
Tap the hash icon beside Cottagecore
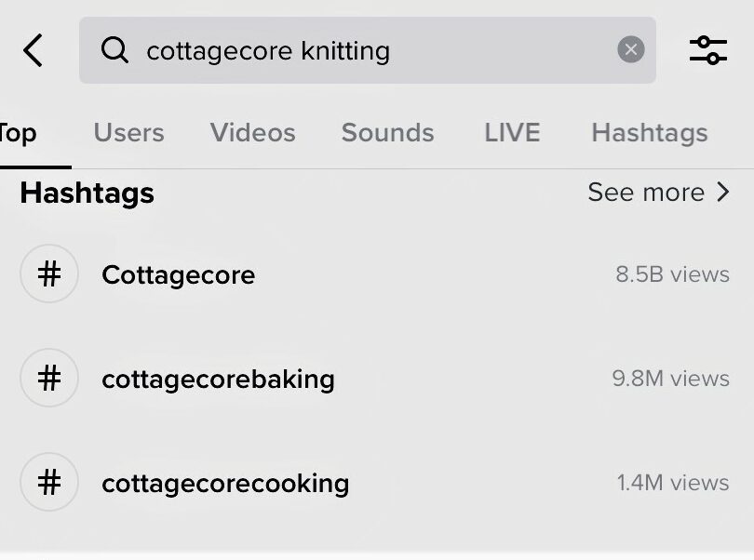click(49, 274)
